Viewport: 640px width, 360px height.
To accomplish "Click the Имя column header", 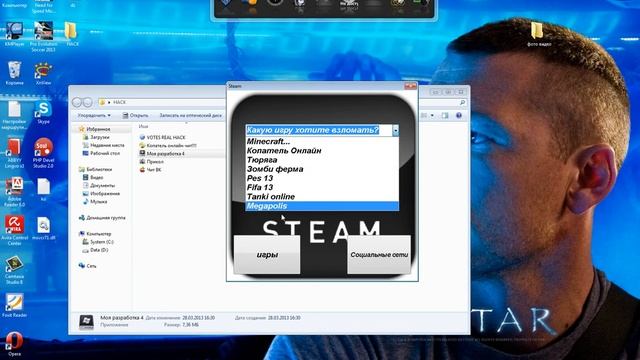I will pyautogui.click(x=143, y=127).
